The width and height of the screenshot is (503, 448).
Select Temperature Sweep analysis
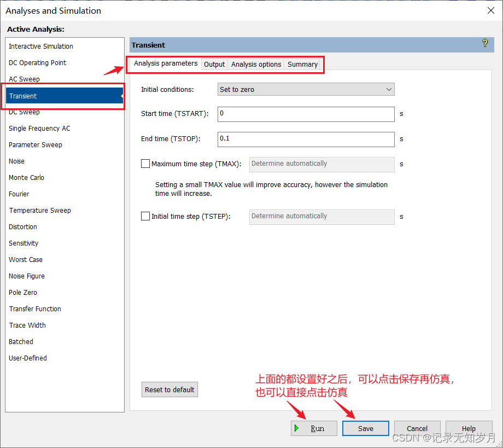point(65,210)
